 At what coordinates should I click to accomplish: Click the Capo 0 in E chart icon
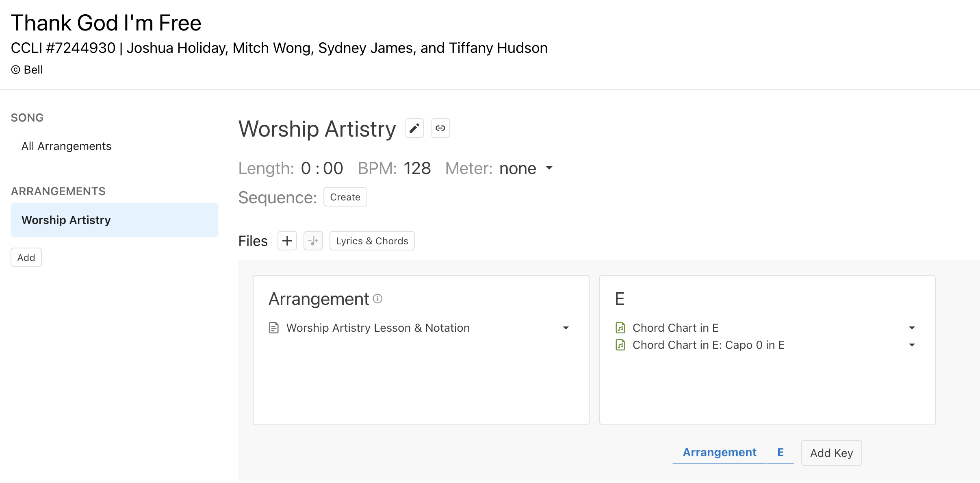620,345
